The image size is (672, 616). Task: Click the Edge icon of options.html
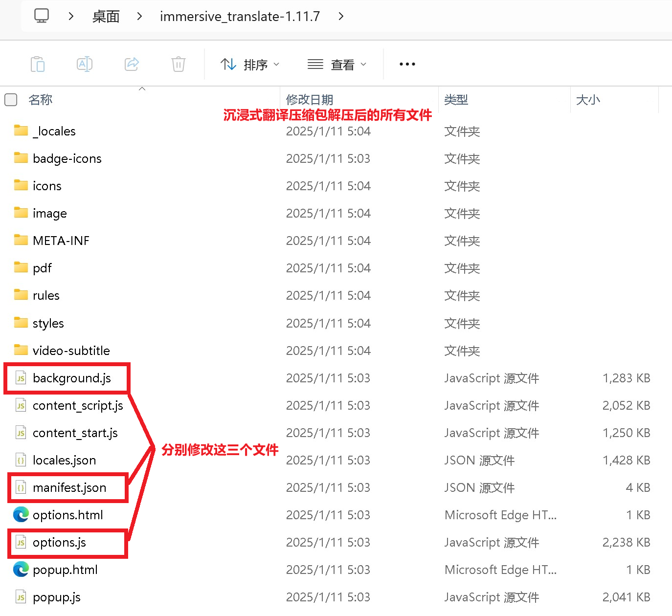coord(21,515)
